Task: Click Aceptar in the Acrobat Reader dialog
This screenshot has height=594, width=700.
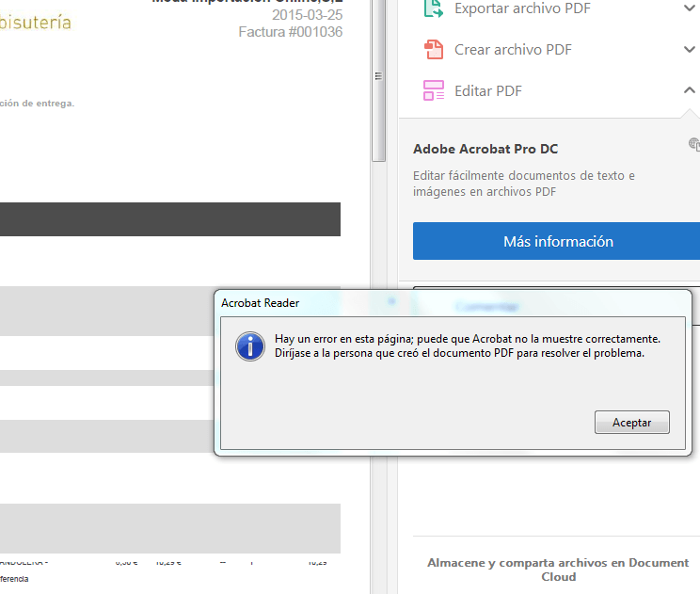Action: tap(631, 422)
